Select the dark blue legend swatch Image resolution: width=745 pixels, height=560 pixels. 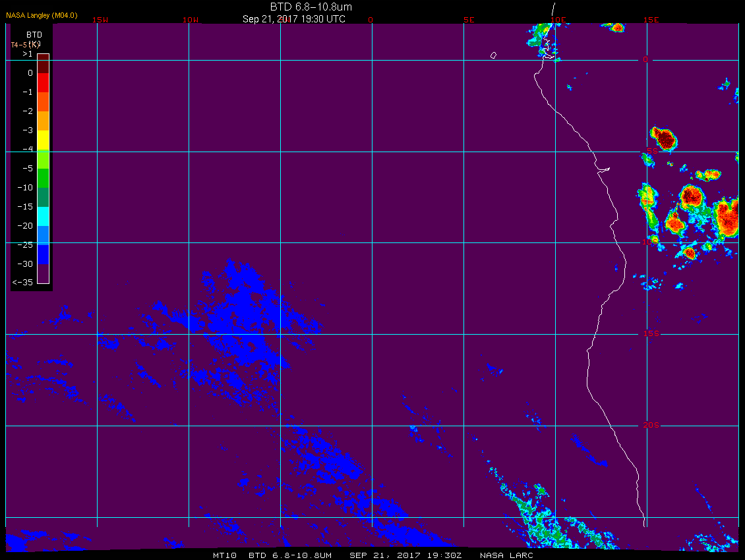coord(44,254)
